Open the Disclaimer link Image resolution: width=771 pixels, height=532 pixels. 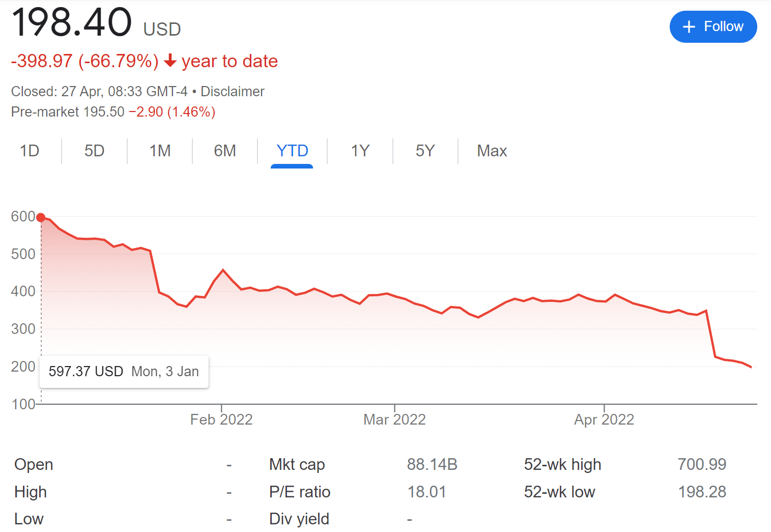tap(233, 92)
